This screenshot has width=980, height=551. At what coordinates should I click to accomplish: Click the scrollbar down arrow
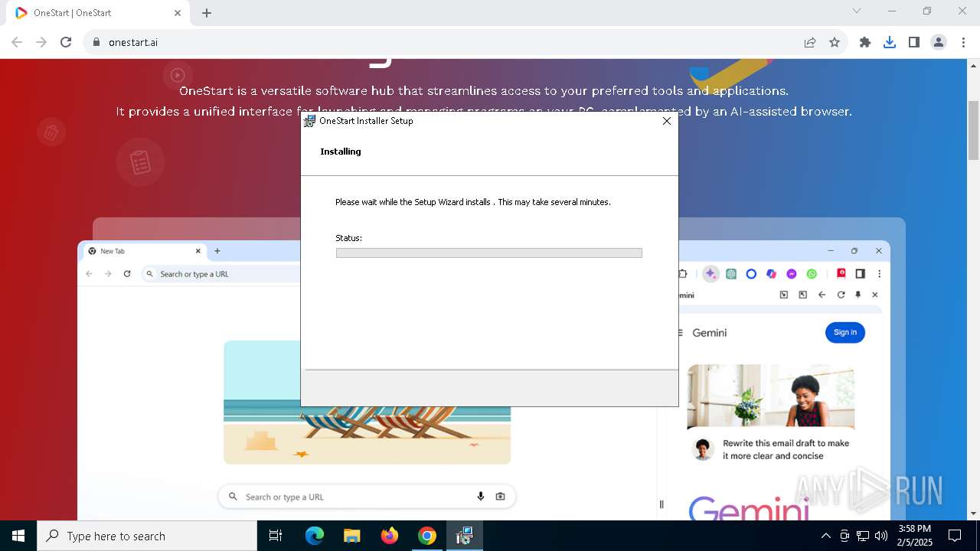click(973, 514)
